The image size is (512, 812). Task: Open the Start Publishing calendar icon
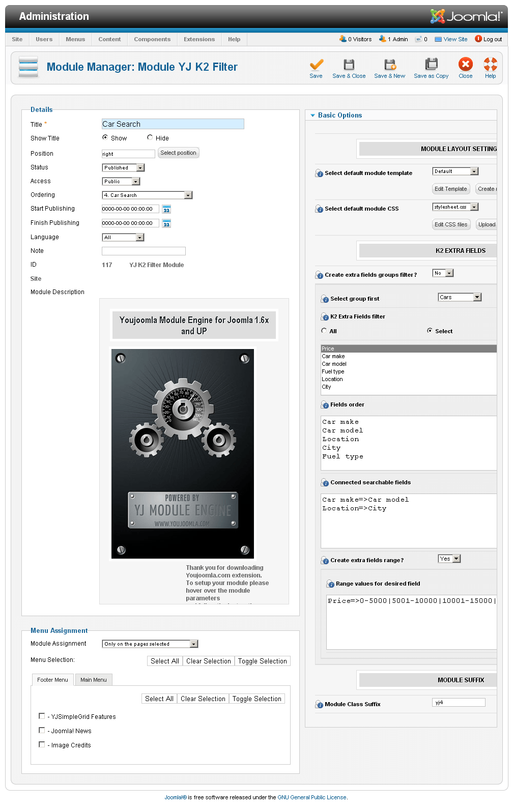click(166, 209)
